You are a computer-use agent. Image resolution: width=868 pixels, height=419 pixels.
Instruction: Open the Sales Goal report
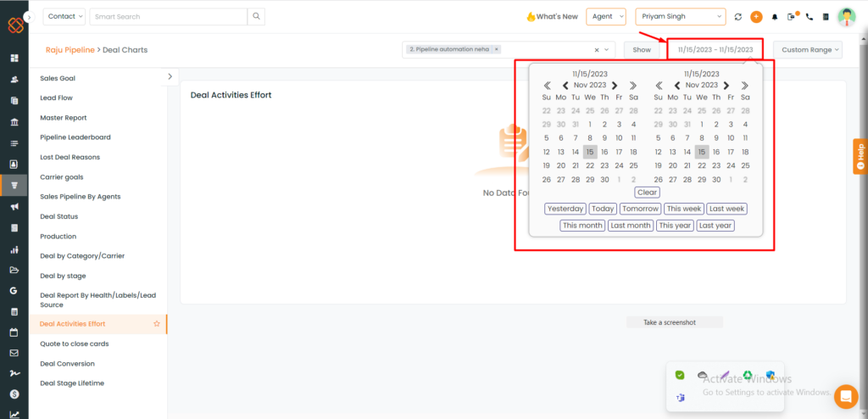pos(58,78)
